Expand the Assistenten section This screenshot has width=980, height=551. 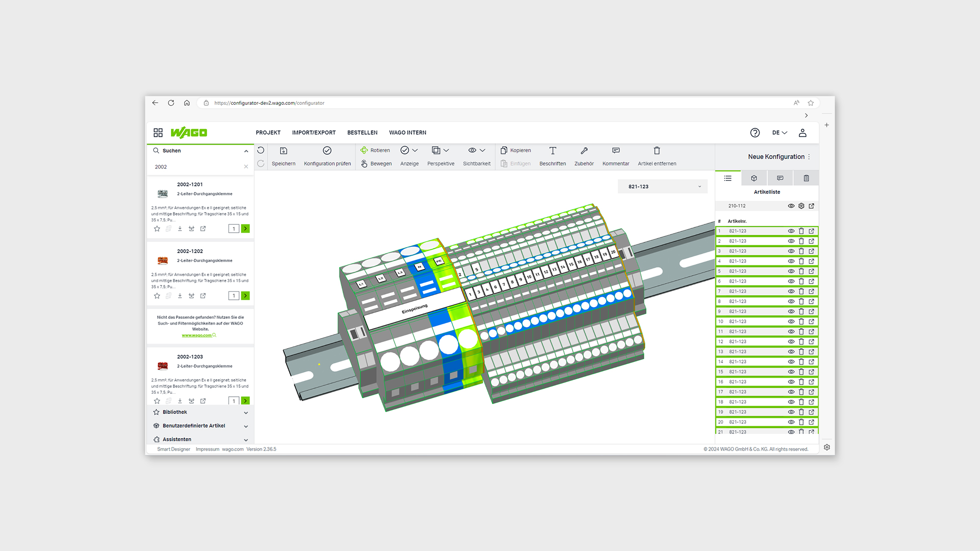tap(246, 440)
